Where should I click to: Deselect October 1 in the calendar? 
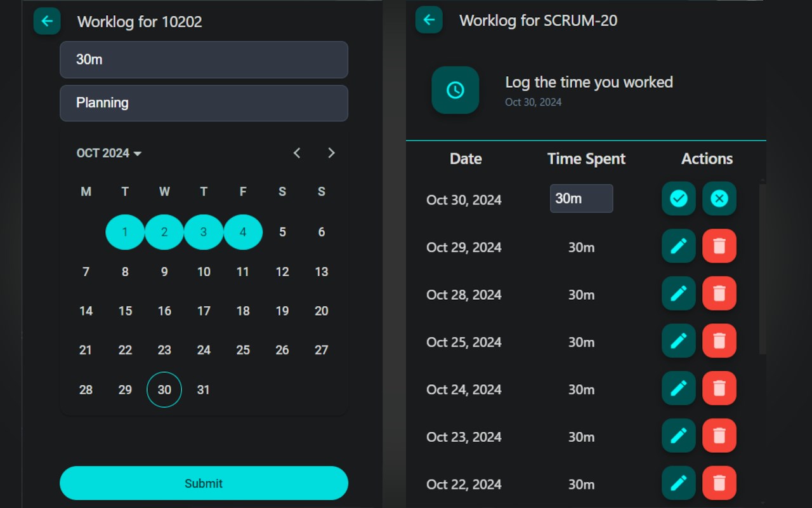125,232
